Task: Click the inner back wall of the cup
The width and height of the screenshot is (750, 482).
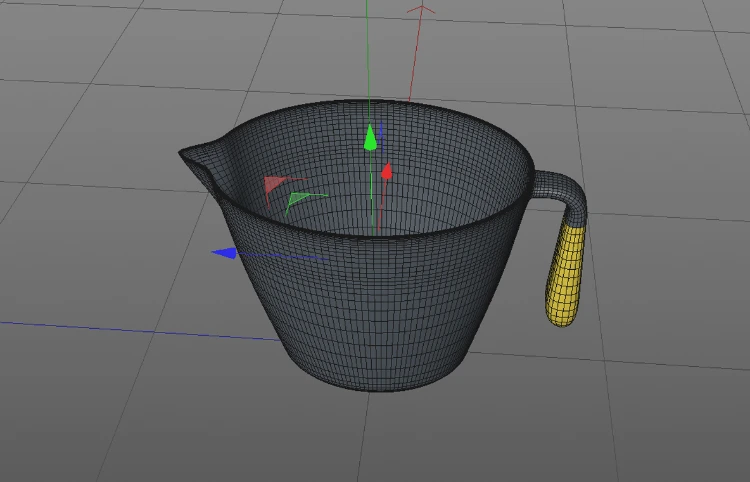Action: point(440,160)
